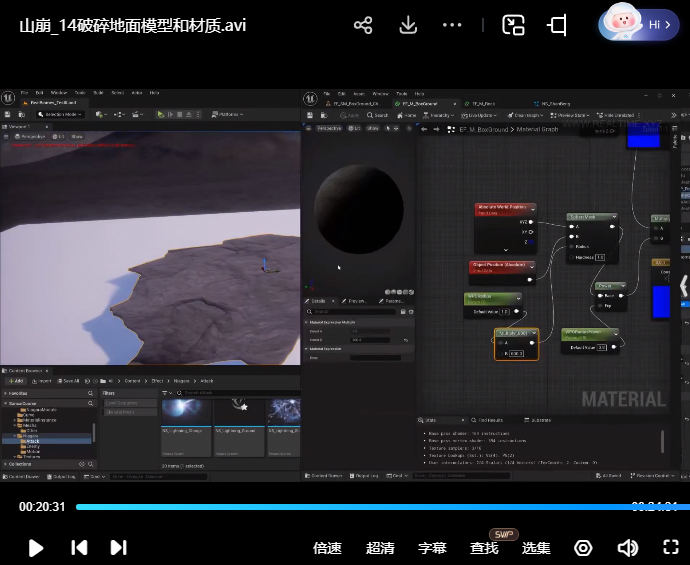This screenshot has height=565, width=690.
Task: Open the 倍速 playback speed menu
Action: (x=327, y=548)
